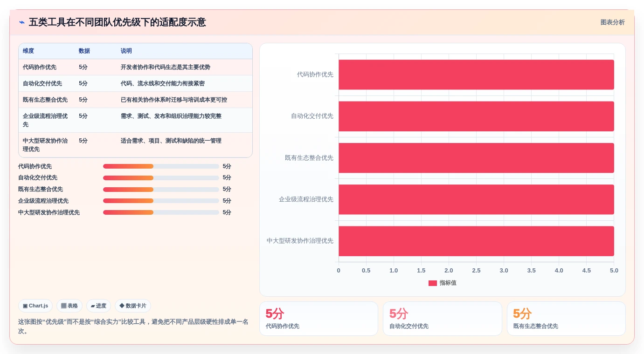Select the 企业级流程治理优先 table row label
Image resolution: width=644 pixels, height=354 pixels.
tap(45, 120)
